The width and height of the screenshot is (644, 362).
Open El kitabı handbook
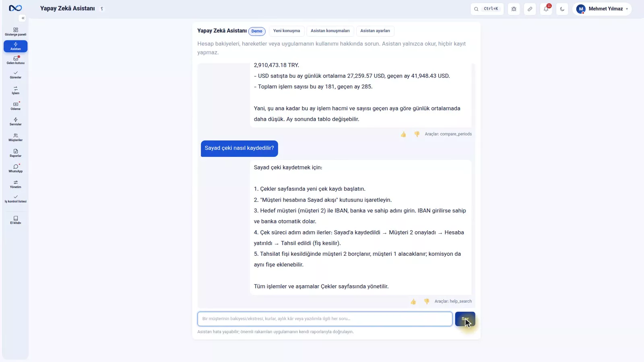coord(16,220)
